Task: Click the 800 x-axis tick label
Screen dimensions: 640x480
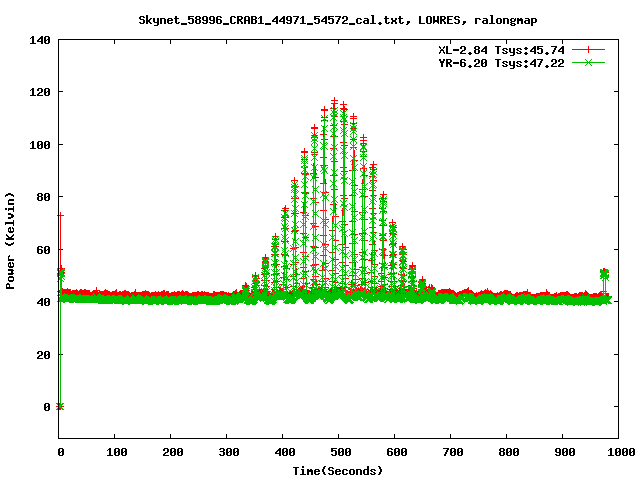Action: (x=509, y=452)
